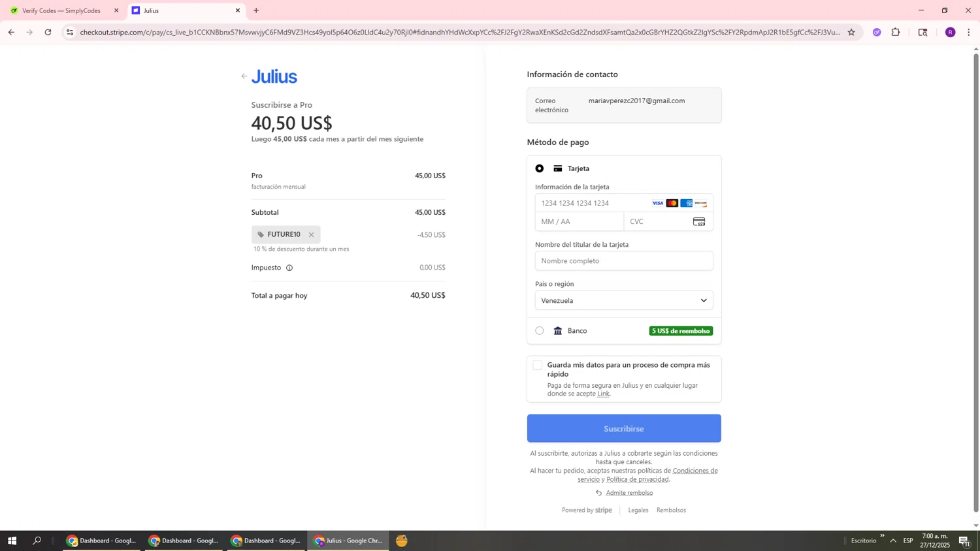
Task: Open the Julius logo link
Action: tap(274, 76)
